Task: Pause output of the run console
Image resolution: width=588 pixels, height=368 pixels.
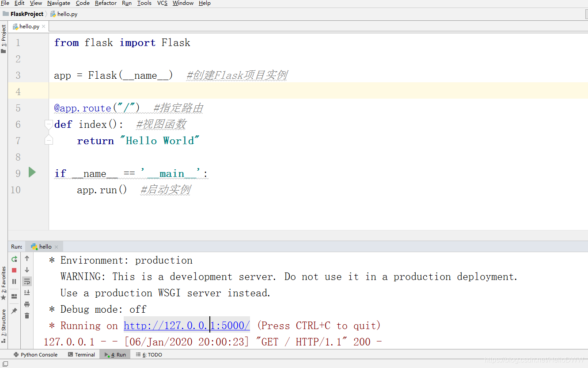Action: tap(14, 281)
